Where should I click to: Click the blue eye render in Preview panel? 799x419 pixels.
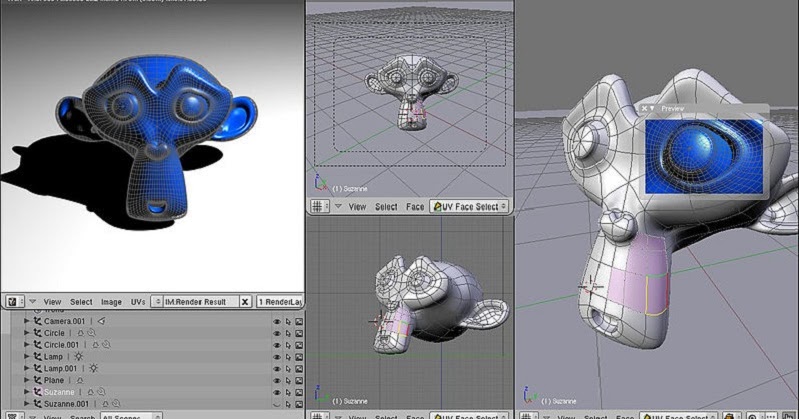[704, 157]
